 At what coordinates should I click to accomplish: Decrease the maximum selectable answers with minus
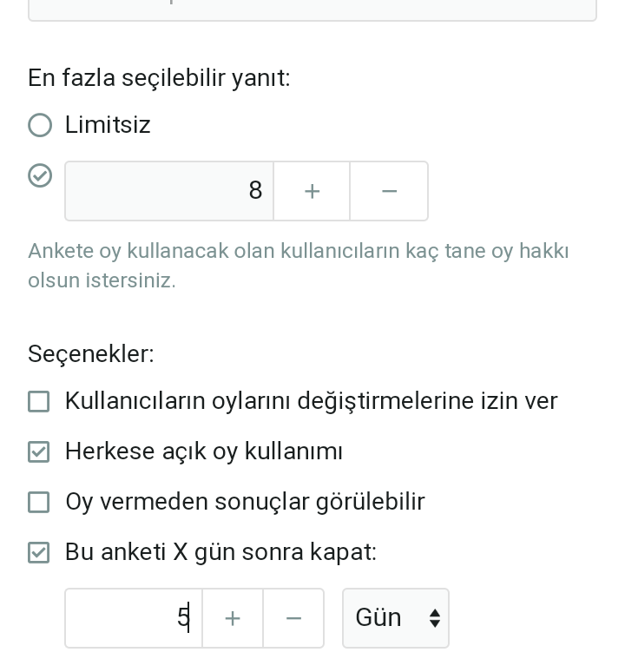tap(389, 191)
